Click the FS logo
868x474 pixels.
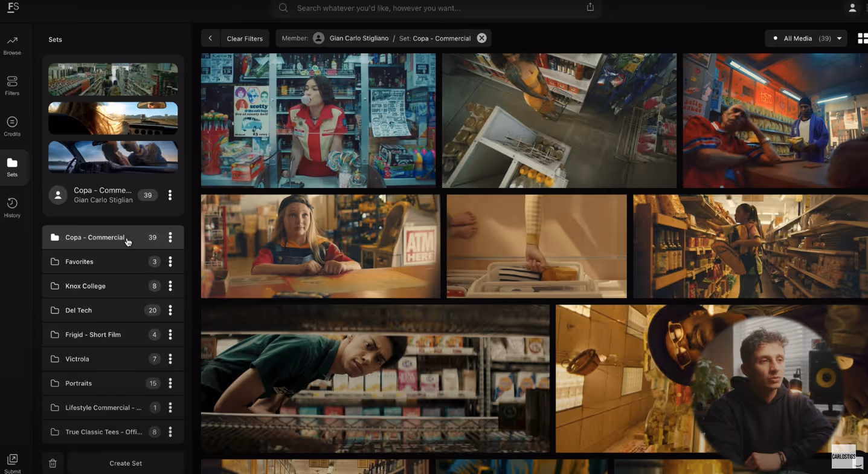click(13, 7)
